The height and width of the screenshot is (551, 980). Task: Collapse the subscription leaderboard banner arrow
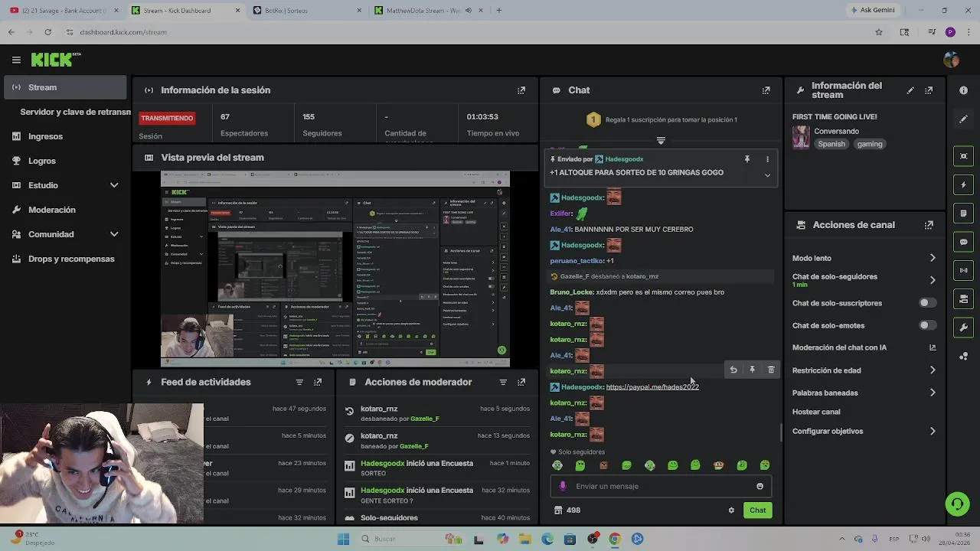[661, 141]
